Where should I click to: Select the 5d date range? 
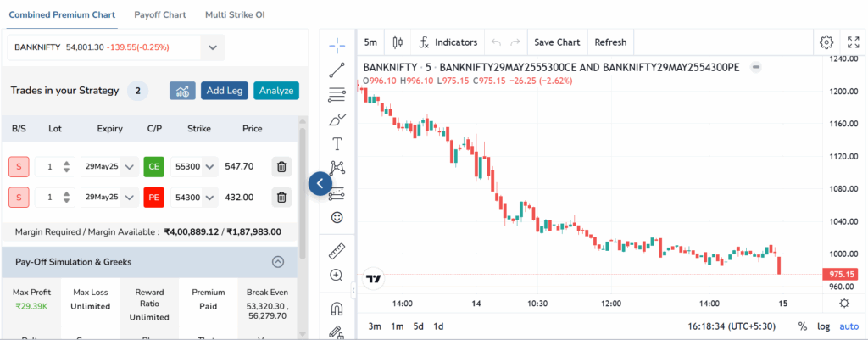[418, 326]
